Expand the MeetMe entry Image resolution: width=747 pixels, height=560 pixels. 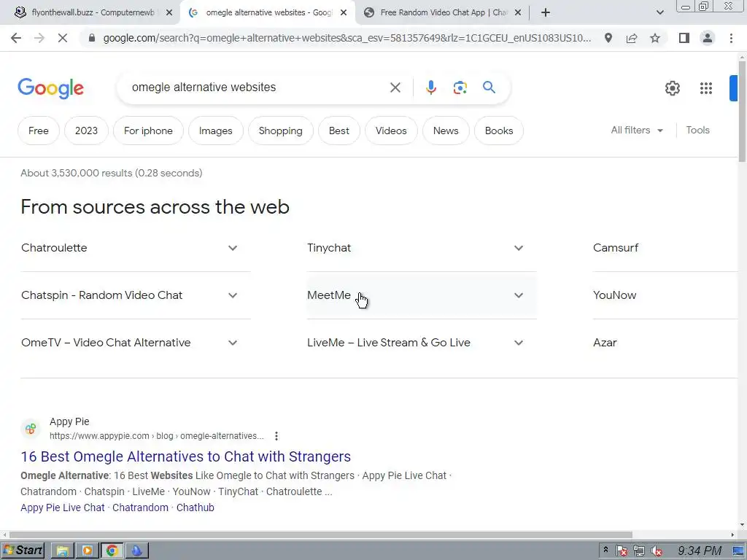coord(422,295)
